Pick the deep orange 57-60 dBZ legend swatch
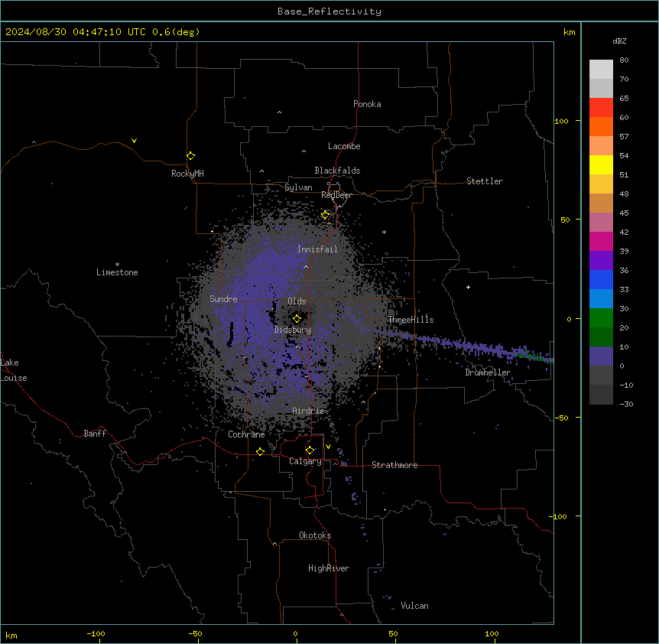 pyautogui.click(x=601, y=126)
